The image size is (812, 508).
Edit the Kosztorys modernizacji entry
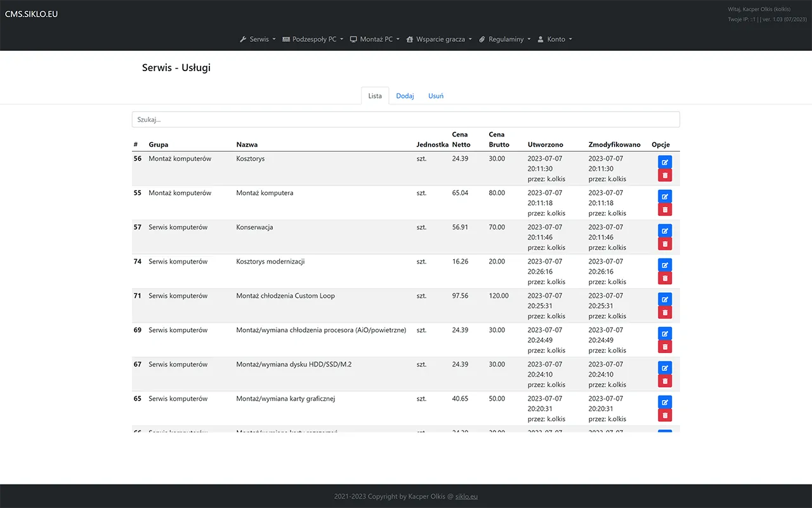(x=665, y=265)
